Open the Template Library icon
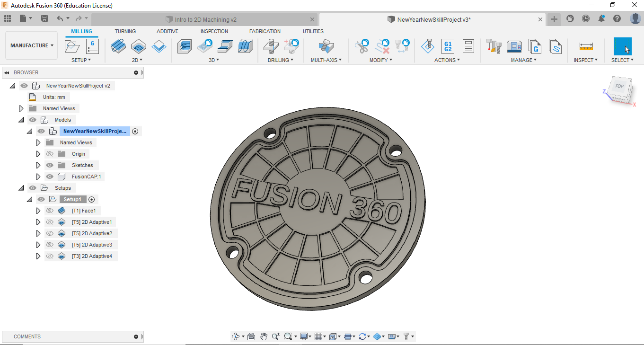This screenshot has height=345, width=644. click(x=555, y=46)
